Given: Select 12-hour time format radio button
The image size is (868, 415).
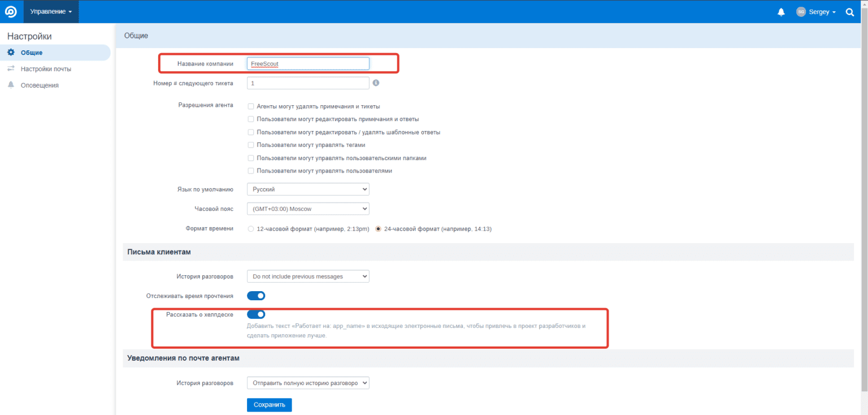Looking at the screenshot, I should click(251, 229).
